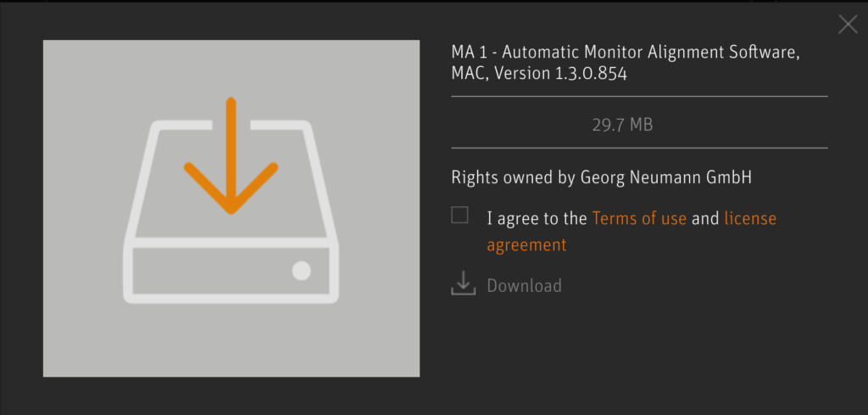Click the "I agree to the" checkbox label

click(537, 219)
